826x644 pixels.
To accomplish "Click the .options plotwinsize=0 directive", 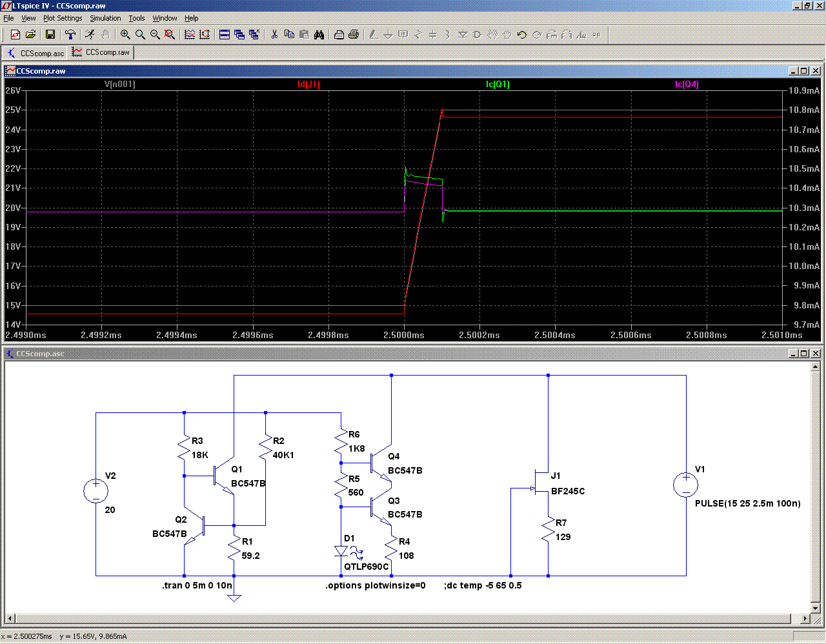I will [x=376, y=585].
